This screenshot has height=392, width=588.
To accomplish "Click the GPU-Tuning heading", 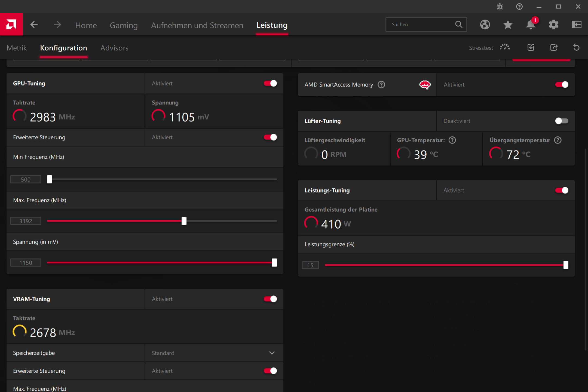I will point(29,84).
